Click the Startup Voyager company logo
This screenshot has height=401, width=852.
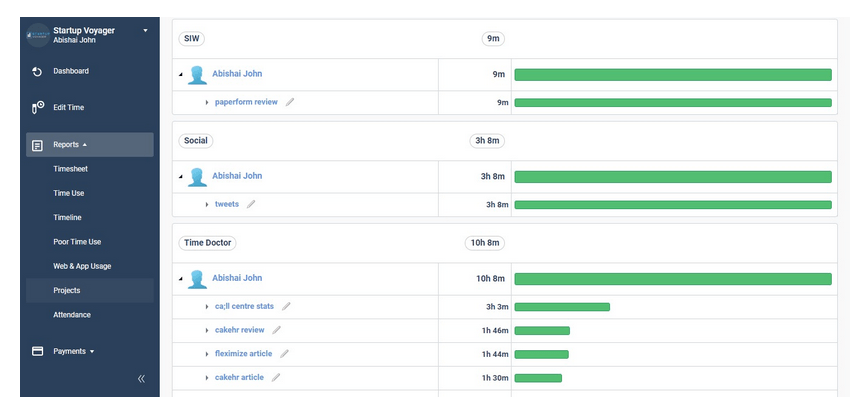37,35
